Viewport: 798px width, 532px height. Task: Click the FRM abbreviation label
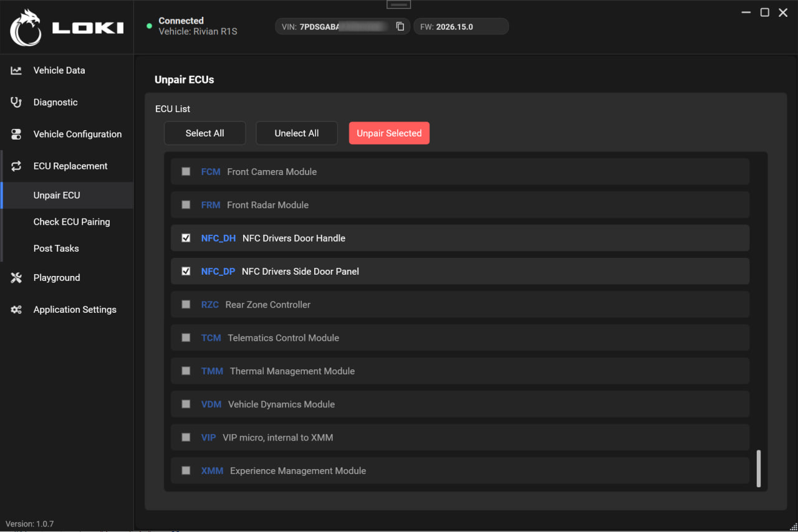tap(211, 204)
